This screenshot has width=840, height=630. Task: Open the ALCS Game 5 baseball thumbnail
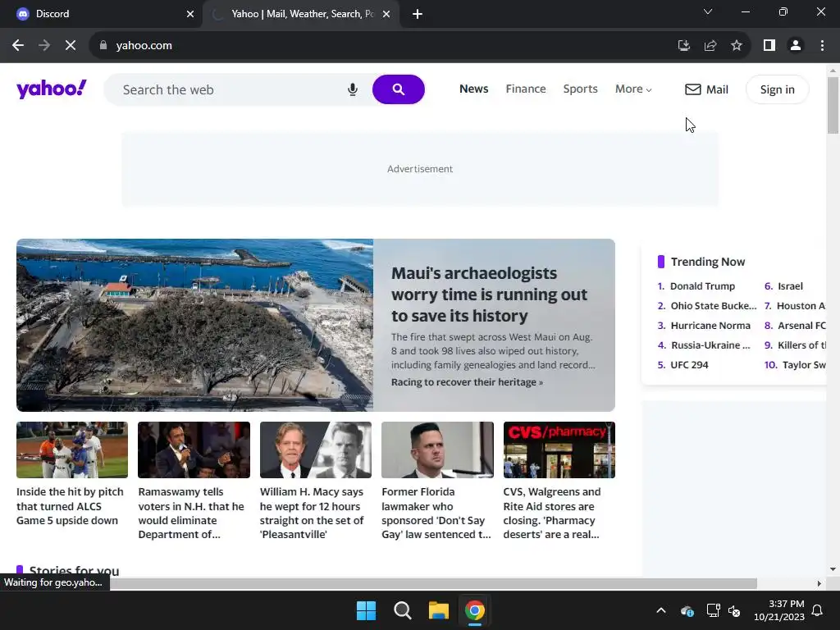pos(72,450)
